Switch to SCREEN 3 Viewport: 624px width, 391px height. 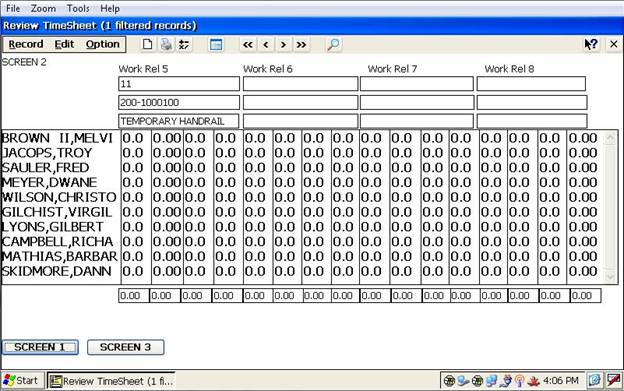click(x=125, y=347)
